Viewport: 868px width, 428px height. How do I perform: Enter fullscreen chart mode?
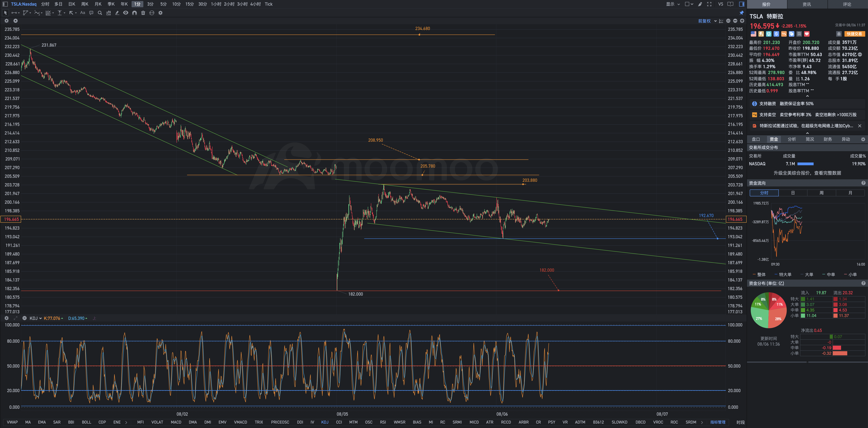click(709, 4)
